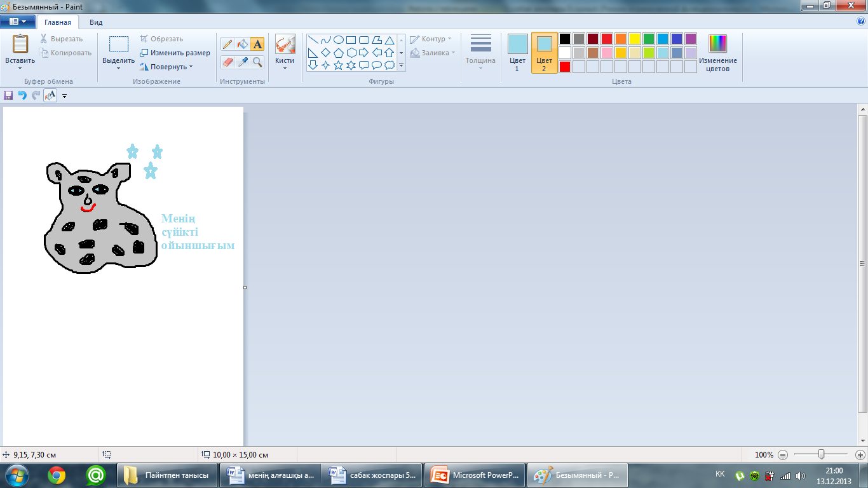This screenshot has height=488, width=868.
Task: Open the Paint application menu
Action: pos(17,22)
